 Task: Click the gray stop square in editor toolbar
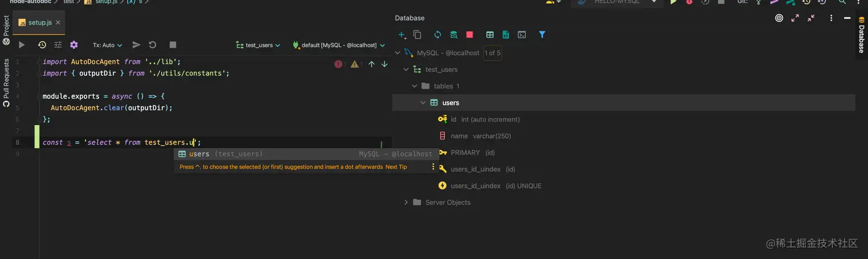click(173, 45)
